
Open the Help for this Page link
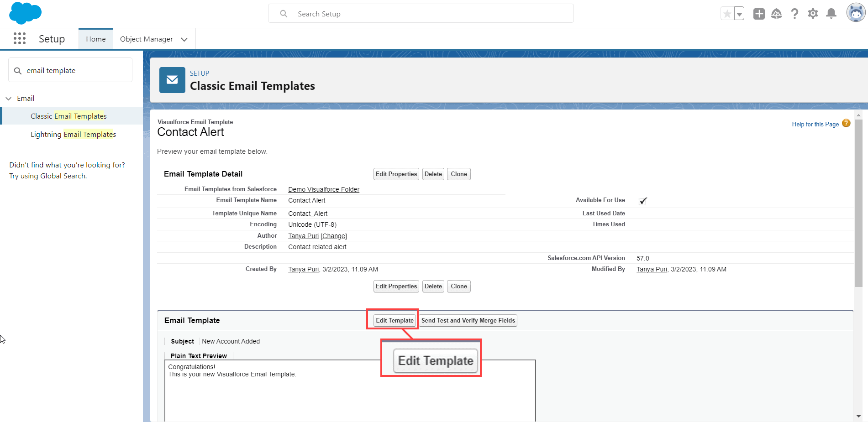click(x=815, y=124)
